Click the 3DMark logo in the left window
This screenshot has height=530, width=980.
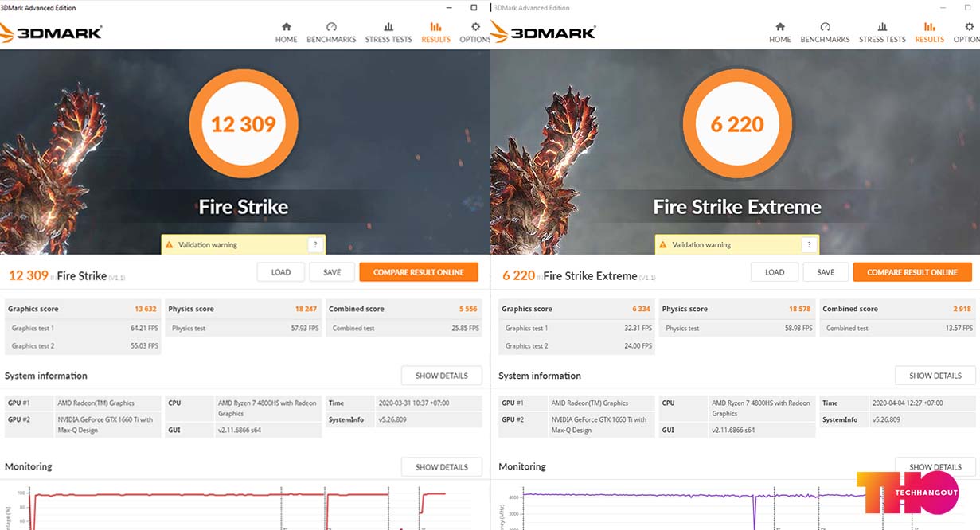pyautogui.click(x=51, y=33)
